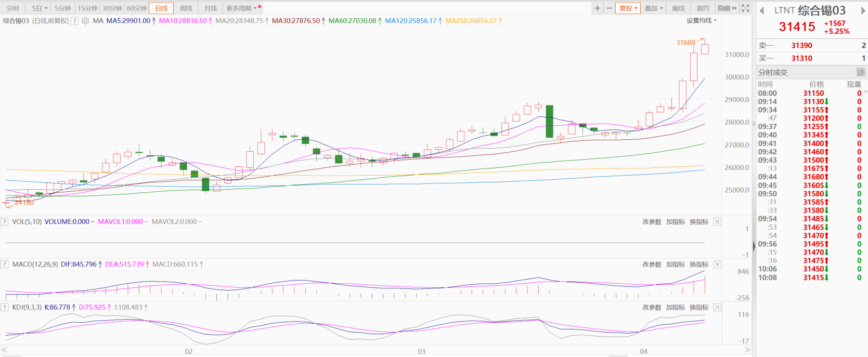The width and height of the screenshot is (868, 357).
Task: Toggle the 画线 drawing tool mode
Action: click(x=678, y=8)
